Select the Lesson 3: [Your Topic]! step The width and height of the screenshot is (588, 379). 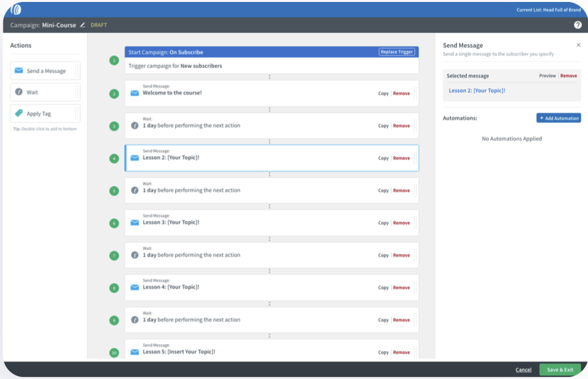pos(272,223)
